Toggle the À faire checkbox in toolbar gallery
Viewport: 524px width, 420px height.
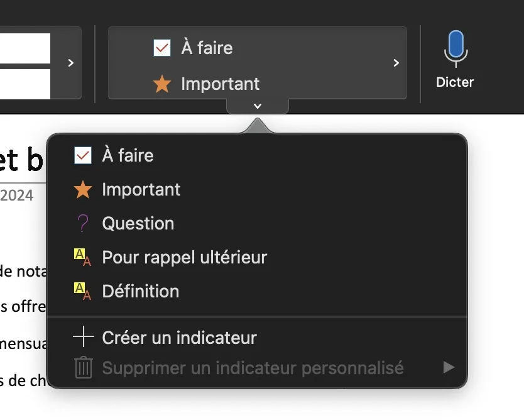[162, 48]
